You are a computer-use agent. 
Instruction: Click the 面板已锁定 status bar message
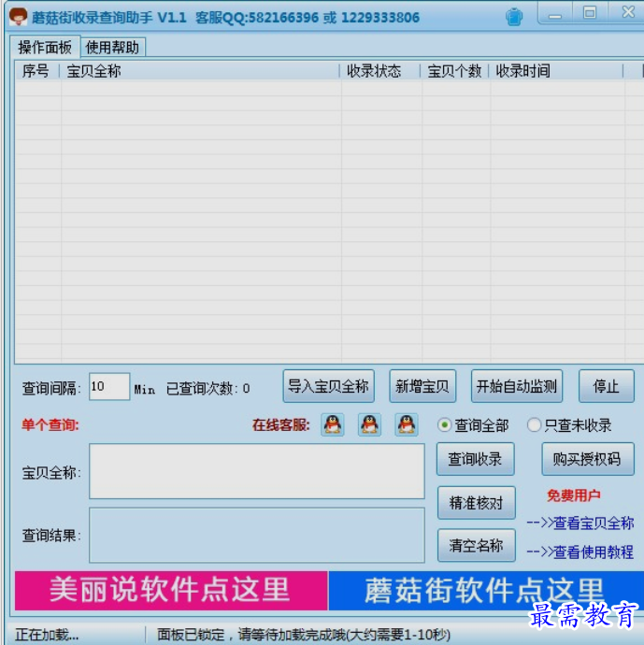pos(304,635)
